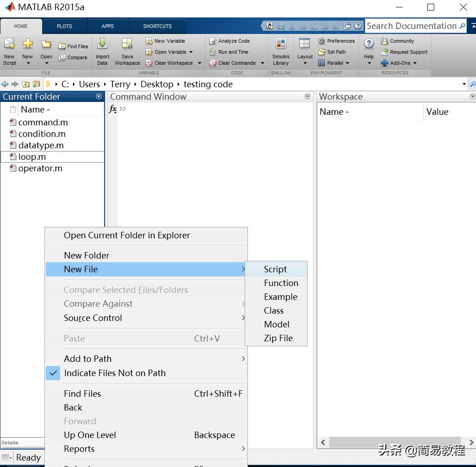
Task: Click the New Script icon
Action: coord(9,44)
